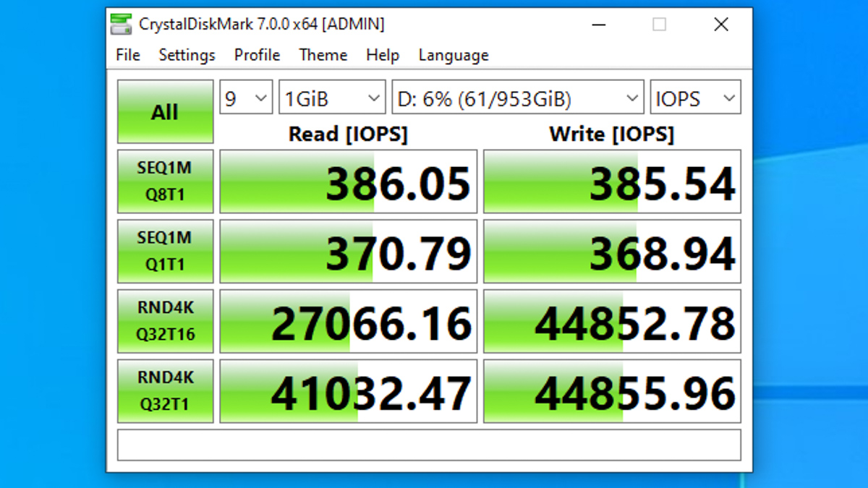Click the CrystalDiskMark title bar app icon

(x=122, y=25)
